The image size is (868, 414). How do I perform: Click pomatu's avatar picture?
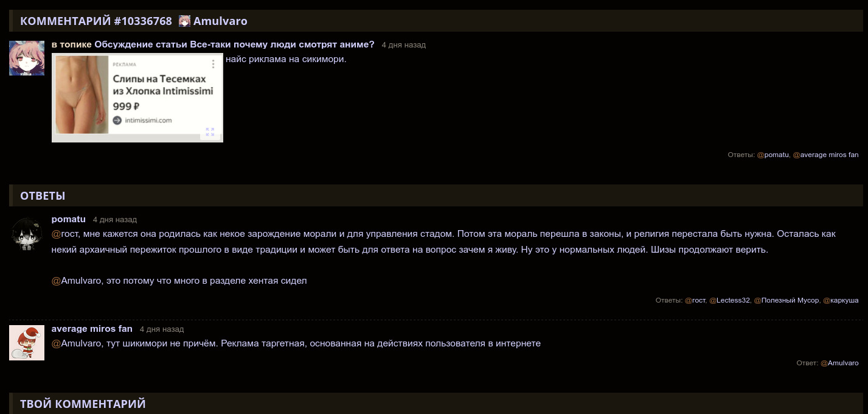(x=27, y=234)
